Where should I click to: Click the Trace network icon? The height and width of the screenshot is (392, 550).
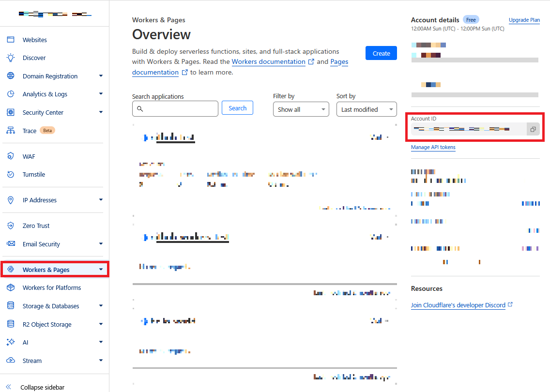[11, 131]
